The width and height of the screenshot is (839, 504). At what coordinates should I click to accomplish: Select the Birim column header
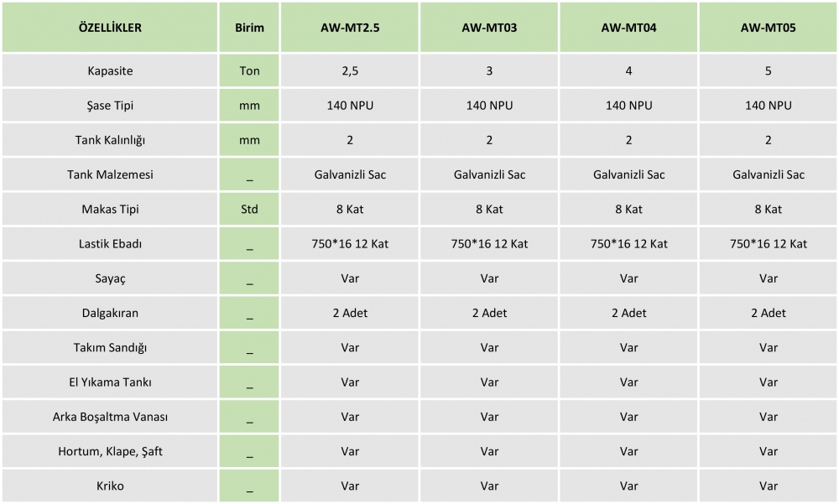(249, 28)
